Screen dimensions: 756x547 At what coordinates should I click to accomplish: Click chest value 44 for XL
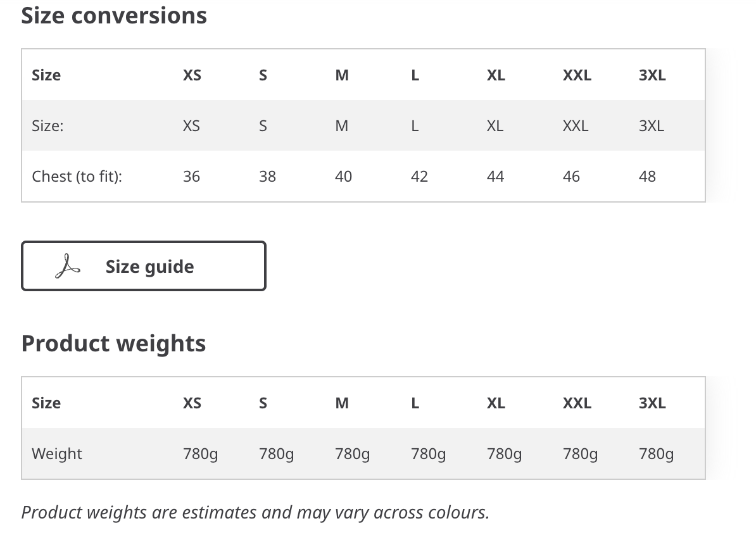click(x=495, y=177)
